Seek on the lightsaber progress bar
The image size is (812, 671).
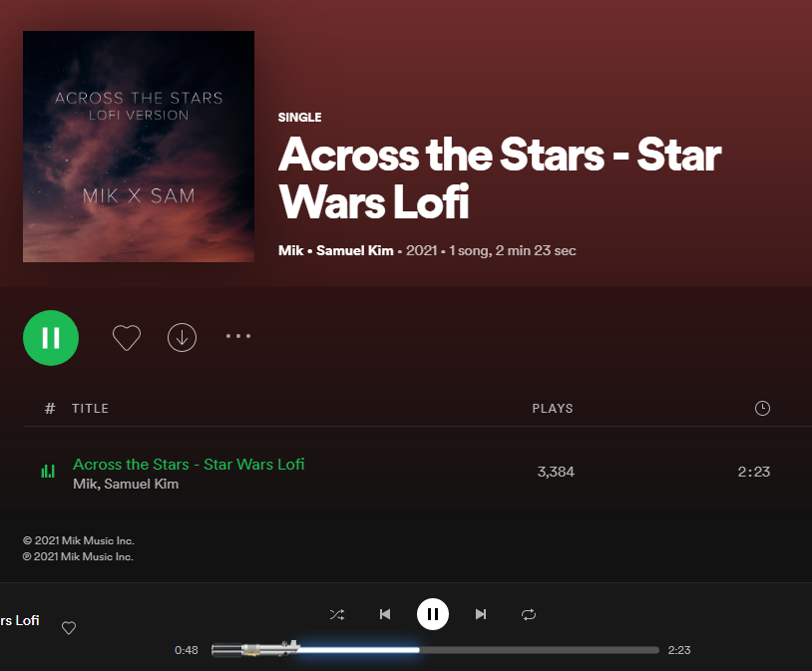click(x=435, y=650)
